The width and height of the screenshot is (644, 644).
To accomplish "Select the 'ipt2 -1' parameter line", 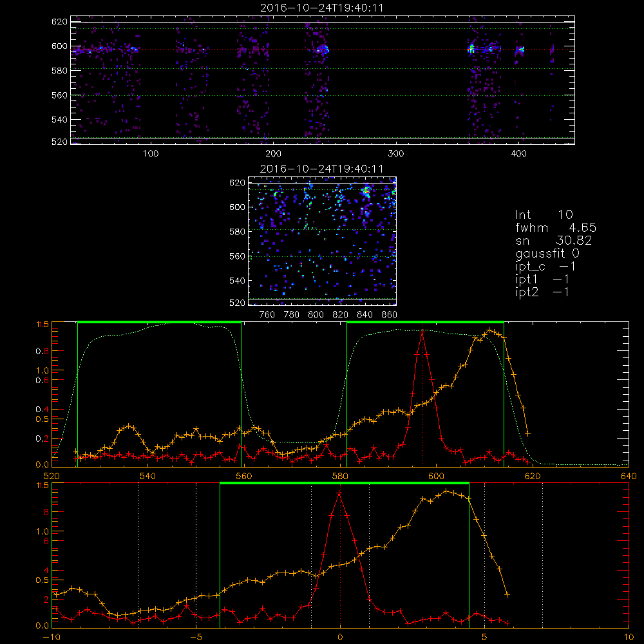I will click(542, 292).
